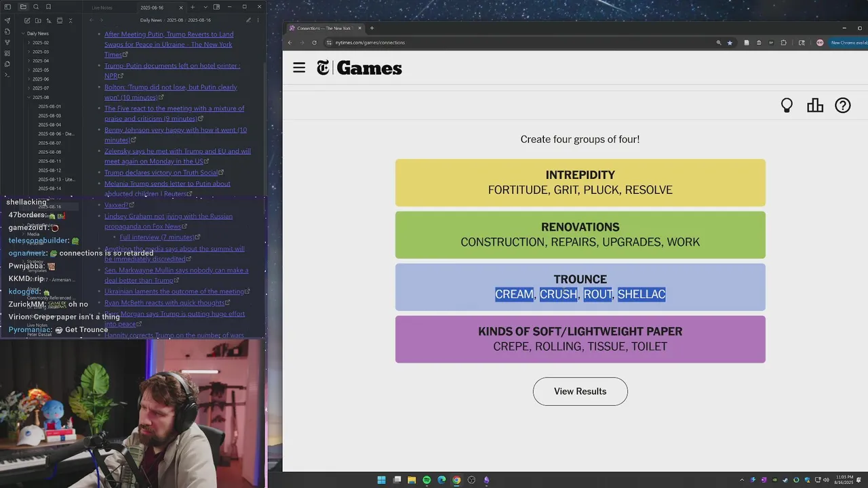This screenshot has height=488, width=868.
Task: Bookmark this page with the star icon
Action: click(x=730, y=43)
